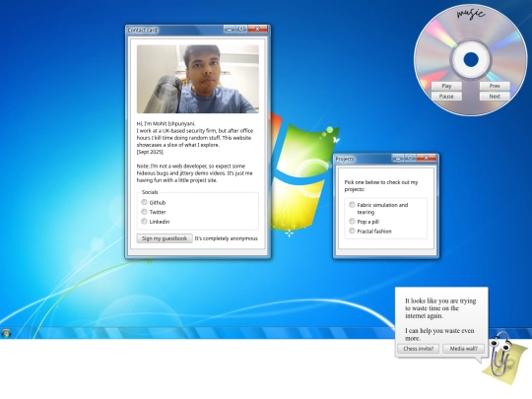
Task: Minimize the Projects window
Action: coord(398,158)
